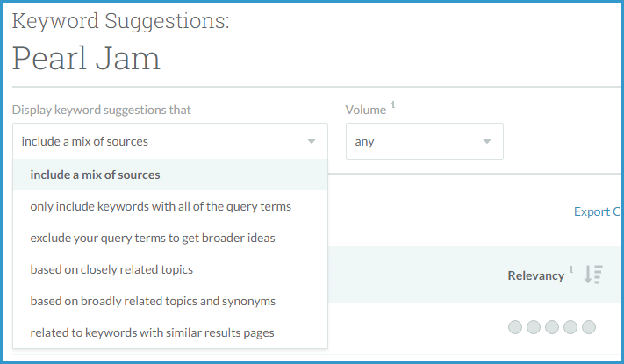Image resolution: width=624 pixels, height=364 pixels.
Task: Choose 'based on broadly related topics and synonyms'
Action: click(153, 301)
